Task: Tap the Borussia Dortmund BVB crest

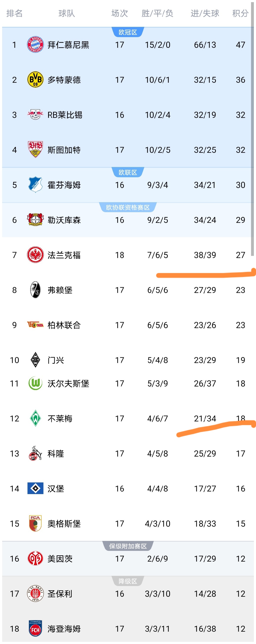Action: click(35, 80)
